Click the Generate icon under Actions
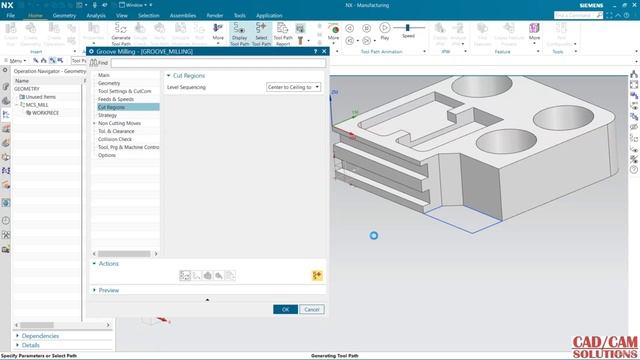 pyautogui.click(x=185, y=276)
